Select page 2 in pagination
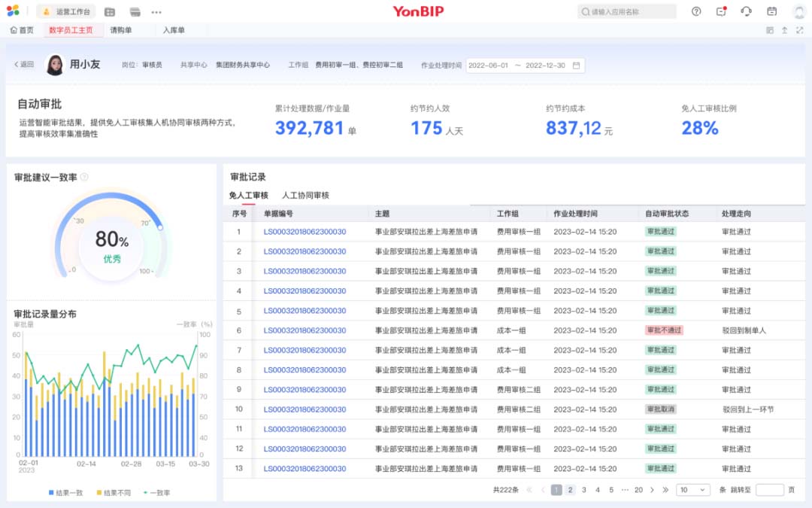The width and height of the screenshot is (812, 508). point(570,490)
